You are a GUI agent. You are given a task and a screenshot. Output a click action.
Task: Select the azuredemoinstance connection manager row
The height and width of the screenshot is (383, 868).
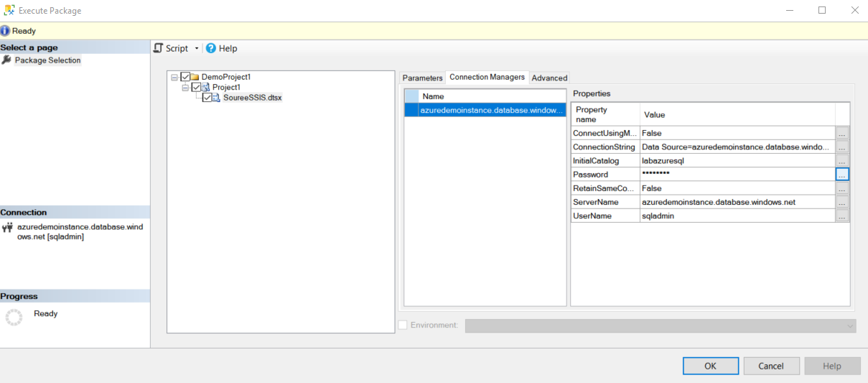(485, 110)
